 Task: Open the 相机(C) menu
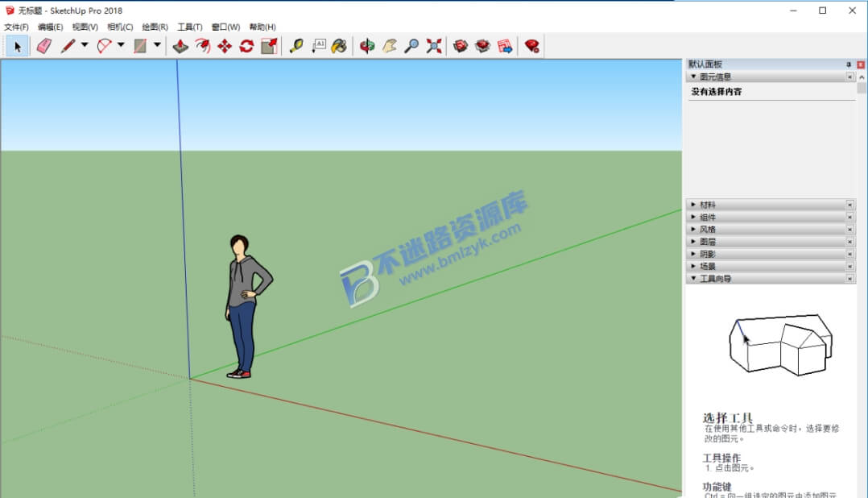click(x=120, y=27)
